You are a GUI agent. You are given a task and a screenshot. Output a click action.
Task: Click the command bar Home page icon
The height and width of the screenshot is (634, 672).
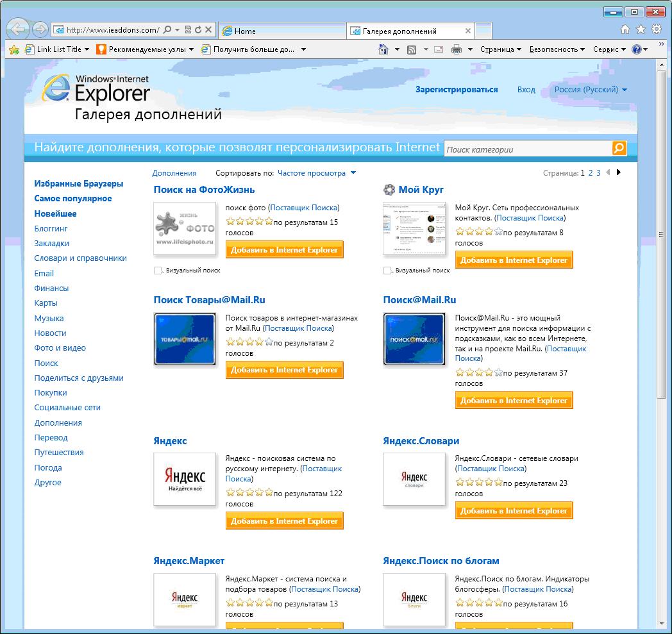pyautogui.click(x=383, y=49)
